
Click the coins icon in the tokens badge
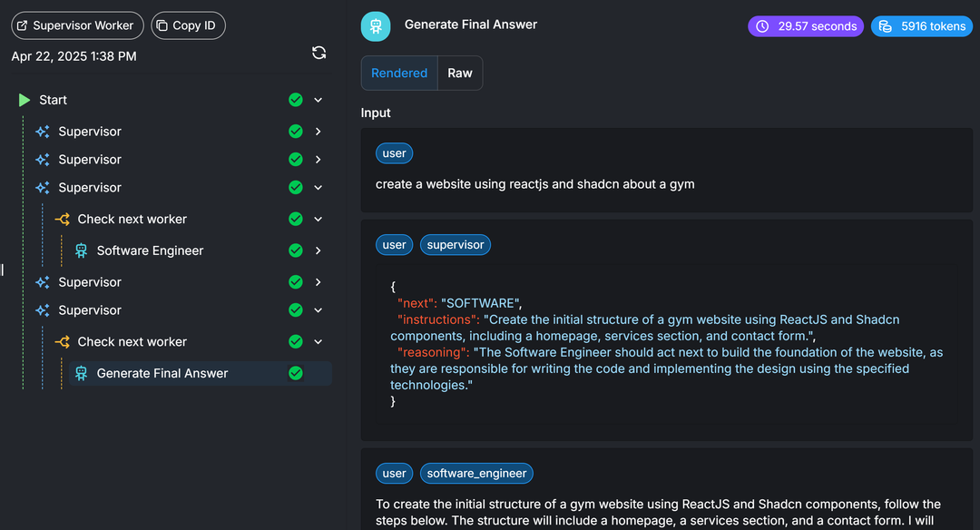(886, 26)
